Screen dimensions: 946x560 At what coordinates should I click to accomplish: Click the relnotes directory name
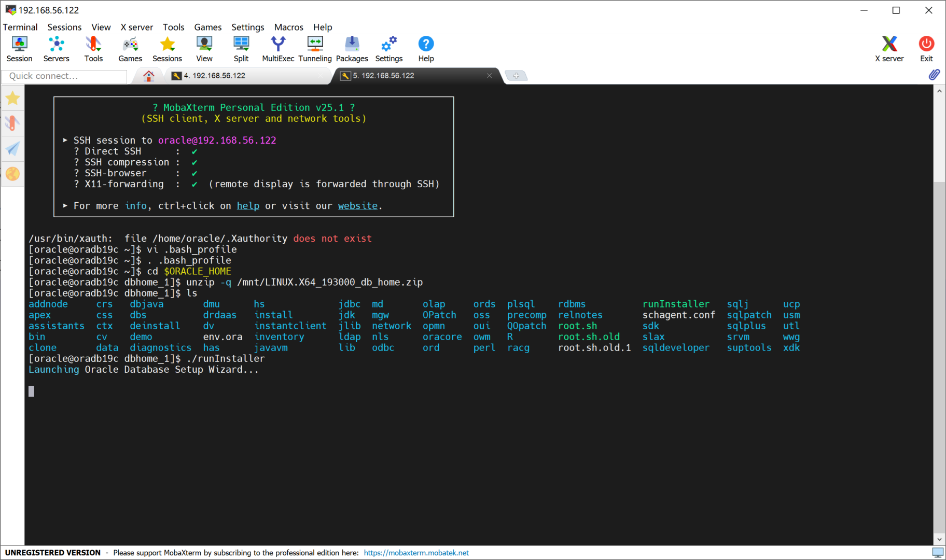[x=580, y=315]
